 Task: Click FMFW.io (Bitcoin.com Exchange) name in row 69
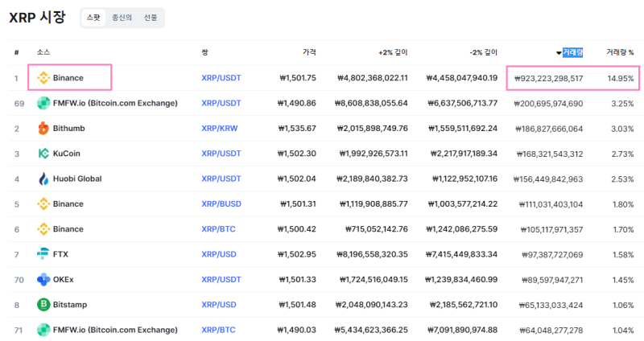pyautogui.click(x=115, y=103)
